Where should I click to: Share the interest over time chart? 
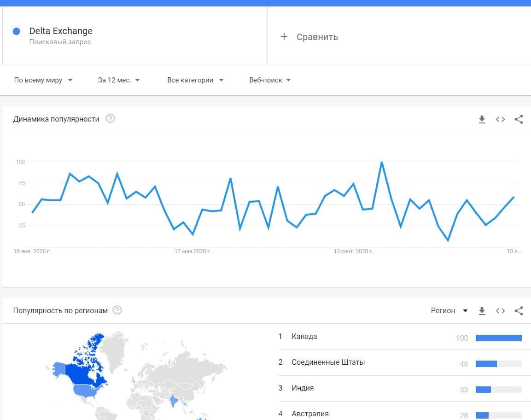(x=519, y=119)
